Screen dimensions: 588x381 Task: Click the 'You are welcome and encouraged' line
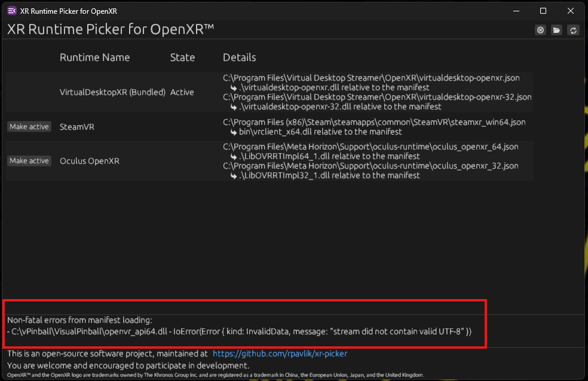pos(128,365)
